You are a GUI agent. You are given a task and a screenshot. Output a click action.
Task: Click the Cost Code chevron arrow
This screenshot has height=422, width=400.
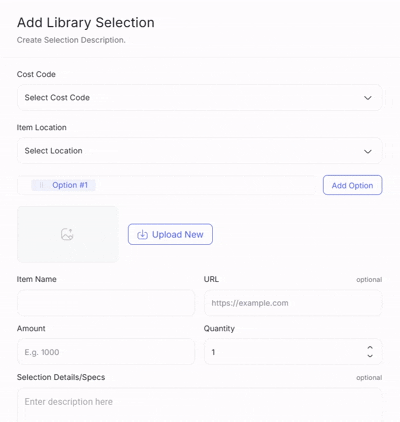(368, 98)
